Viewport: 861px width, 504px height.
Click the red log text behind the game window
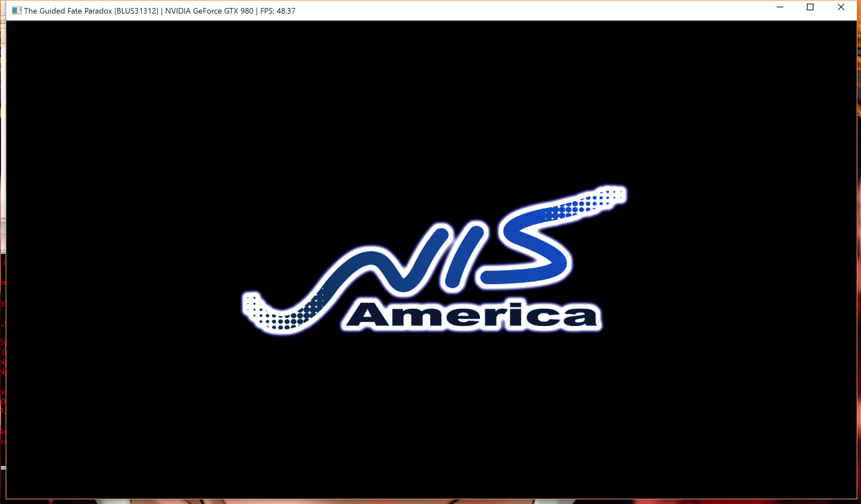pos(3,362)
